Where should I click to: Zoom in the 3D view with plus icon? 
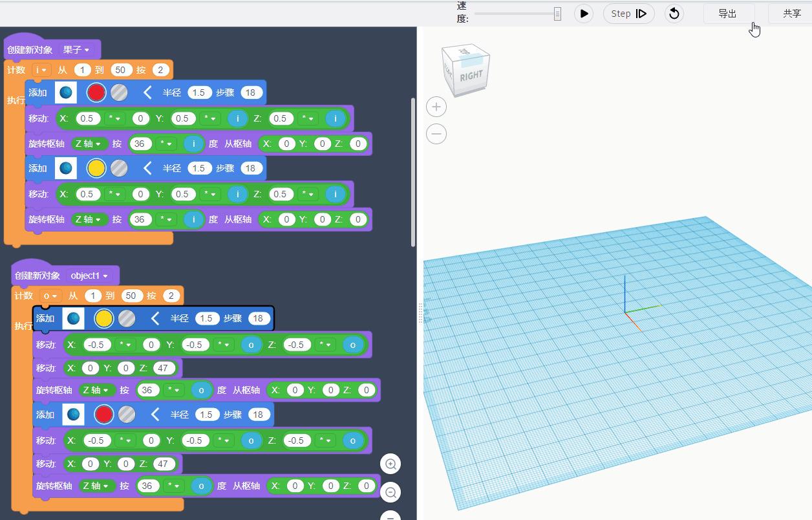[437, 107]
